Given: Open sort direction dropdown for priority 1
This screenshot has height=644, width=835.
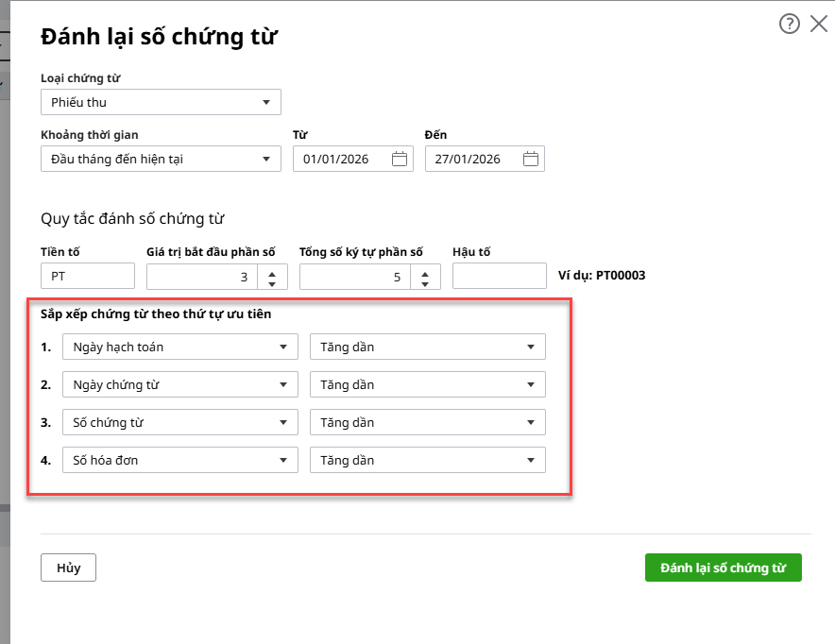Looking at the screenshot, I should 427,347.
